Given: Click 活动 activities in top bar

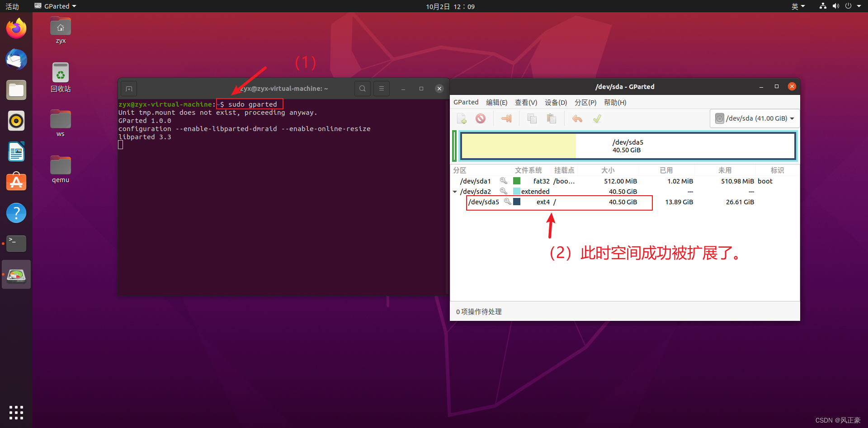Looking at the screenshot, I should [x=12, y=6].
